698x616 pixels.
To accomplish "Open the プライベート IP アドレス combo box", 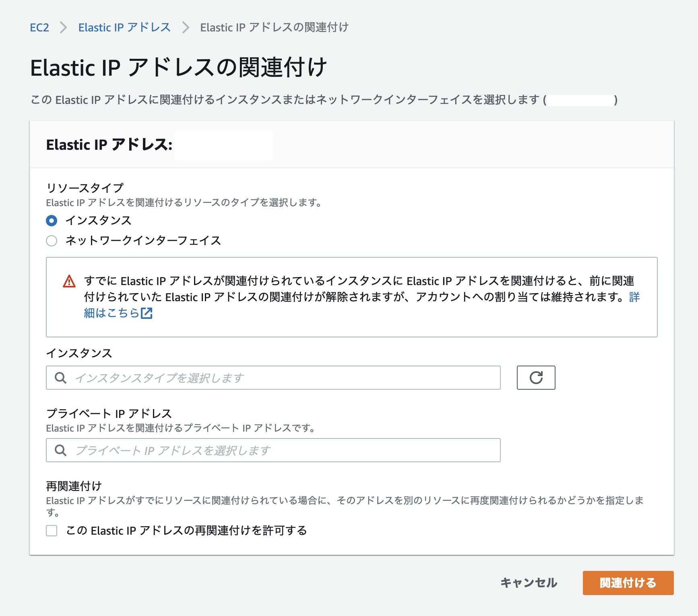I will 273,450.
